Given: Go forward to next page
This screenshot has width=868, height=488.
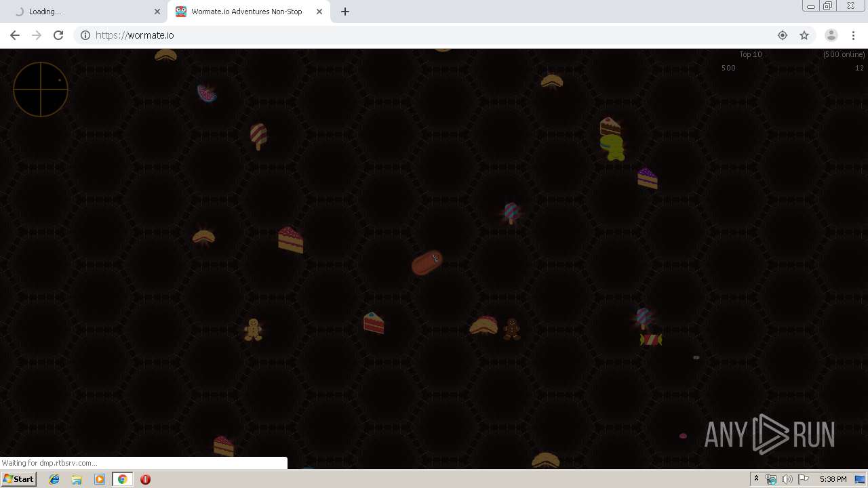Looking at the screenshot, I should click(x=37, y=35).
